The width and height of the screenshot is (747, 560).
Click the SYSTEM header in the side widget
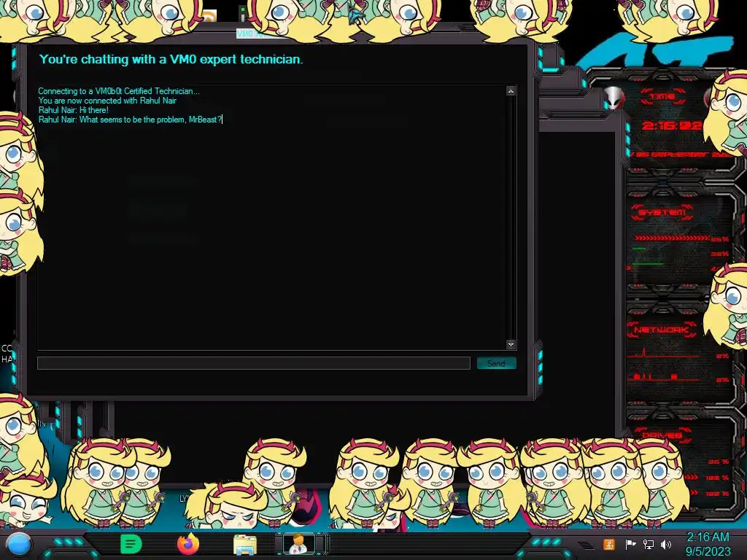click(662, 212)
